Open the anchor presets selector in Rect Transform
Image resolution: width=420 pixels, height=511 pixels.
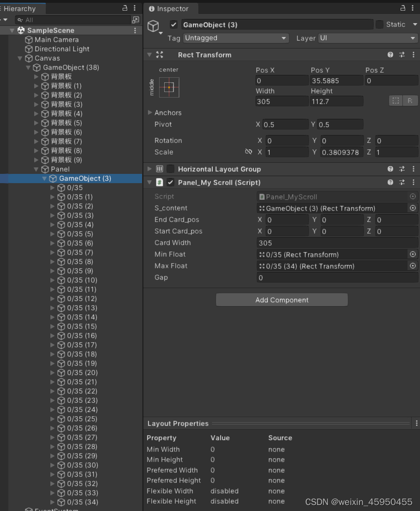point(169,87)
